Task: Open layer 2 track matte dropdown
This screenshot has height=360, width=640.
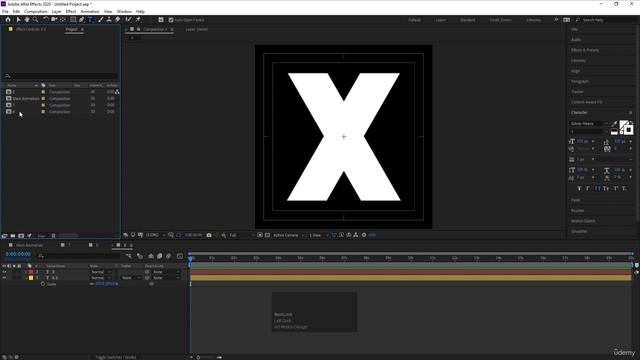Action: tap(131, 278)
